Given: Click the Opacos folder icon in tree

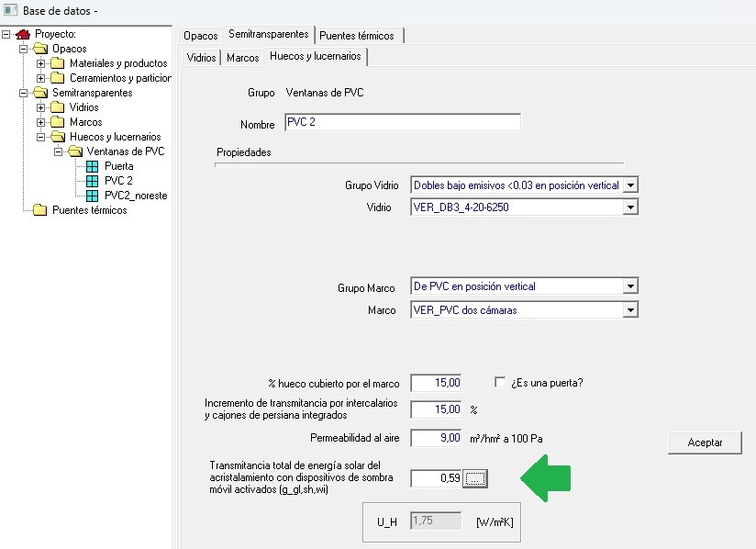Looking at the screenshot, I should pyautogui.click(x=40, y=49).
